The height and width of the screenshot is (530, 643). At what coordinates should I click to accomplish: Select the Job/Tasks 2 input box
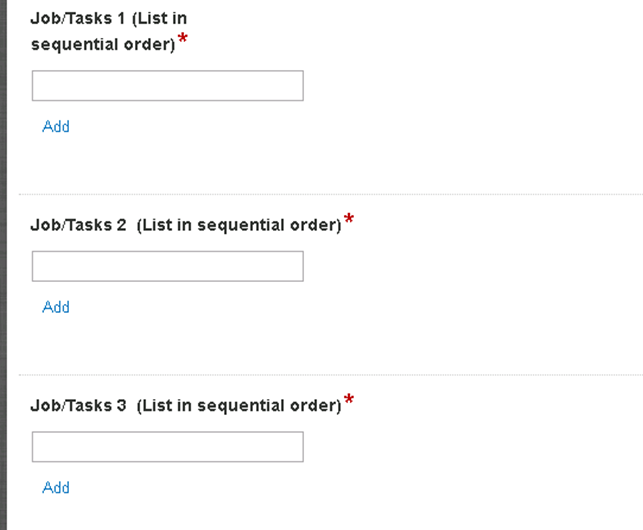click(x=168, y=266)
